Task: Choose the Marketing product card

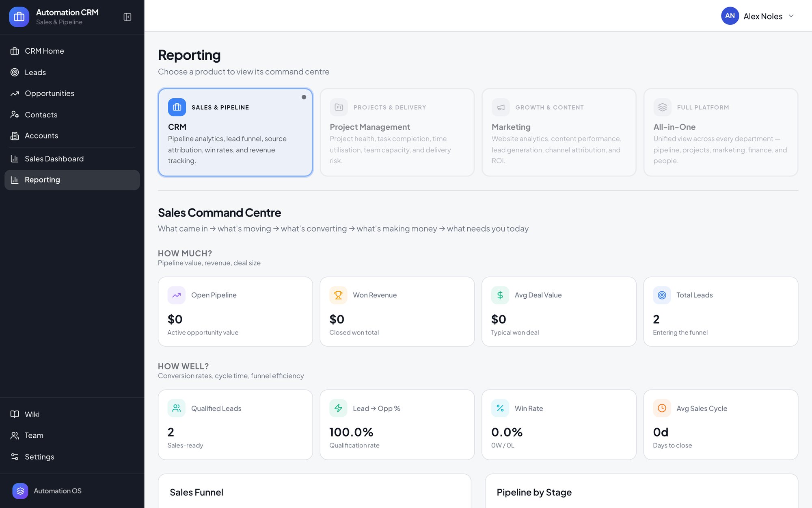Action: tap(559, 132)
